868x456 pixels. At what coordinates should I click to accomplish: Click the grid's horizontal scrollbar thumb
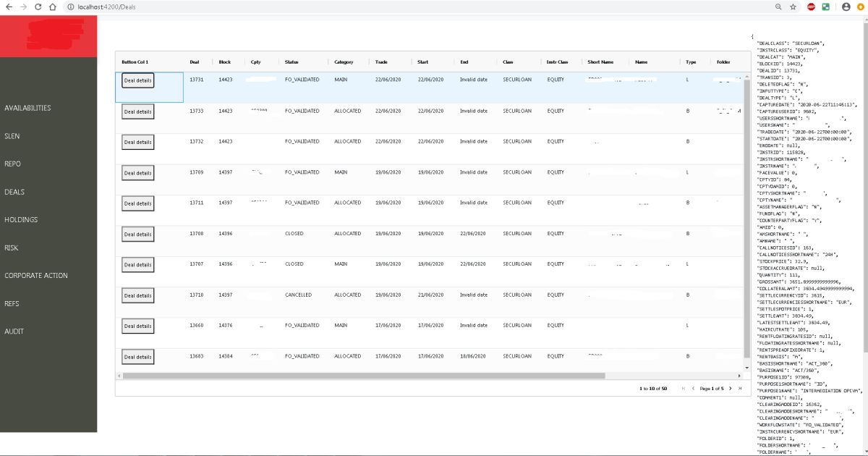363,376
